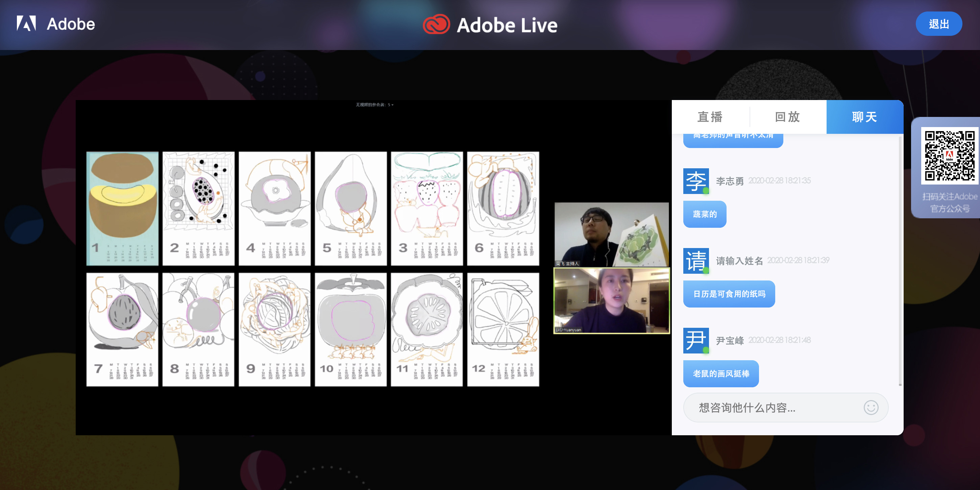
Task: Select the 聊天 tab
Action: coord(864,117)
